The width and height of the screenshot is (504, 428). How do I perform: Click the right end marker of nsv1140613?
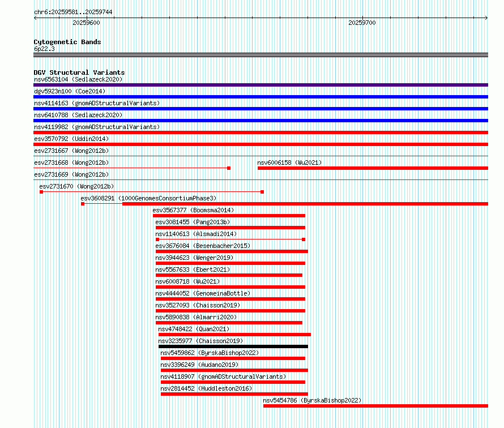coord(304,239)
